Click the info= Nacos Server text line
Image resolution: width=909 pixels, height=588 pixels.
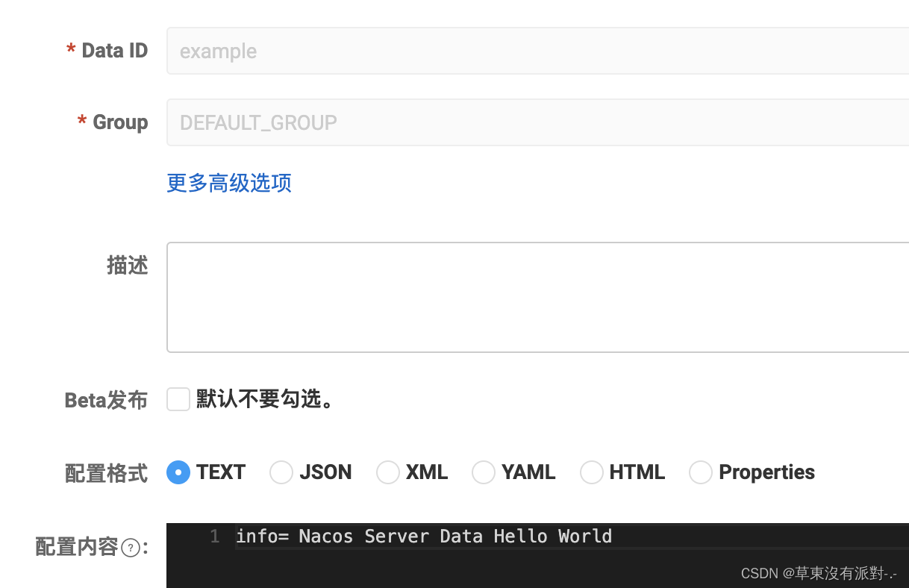[x=423, y=536]
